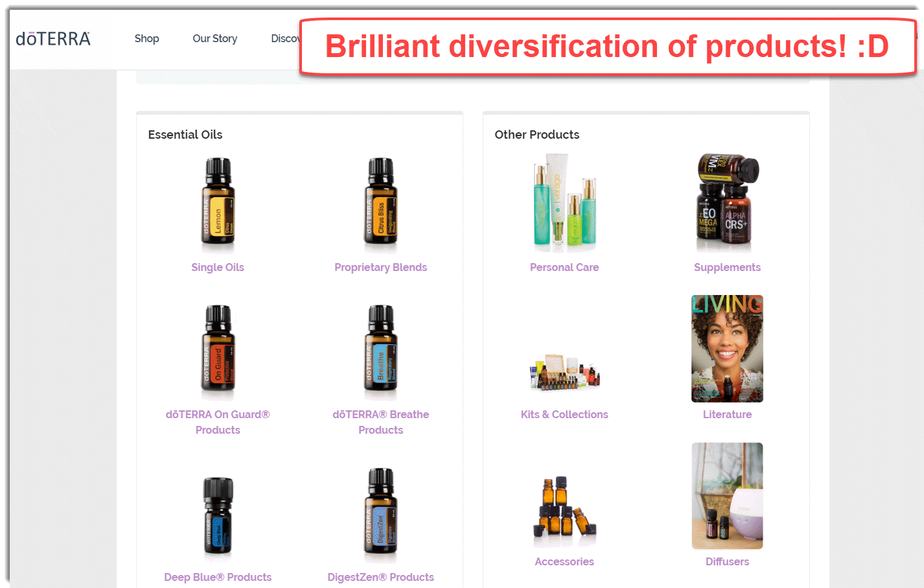
Task: Click the Accessories amber bottles image
Action: point(564,511)
